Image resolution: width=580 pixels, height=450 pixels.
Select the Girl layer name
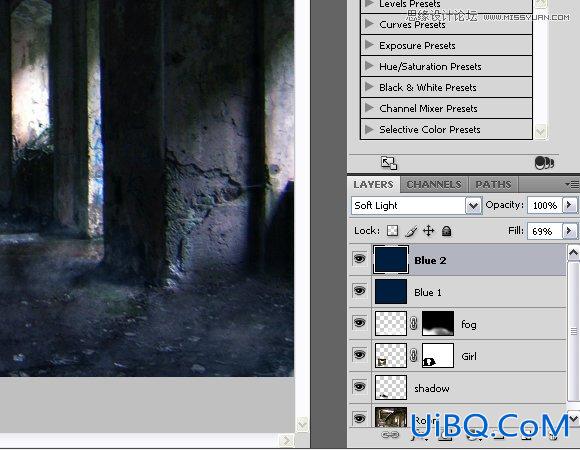469,356
